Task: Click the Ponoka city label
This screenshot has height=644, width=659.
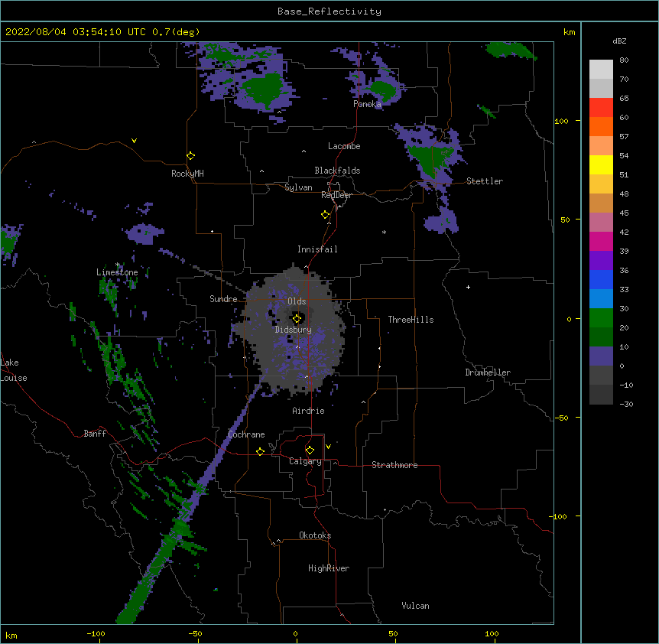Action: click(x=367, y=104)
